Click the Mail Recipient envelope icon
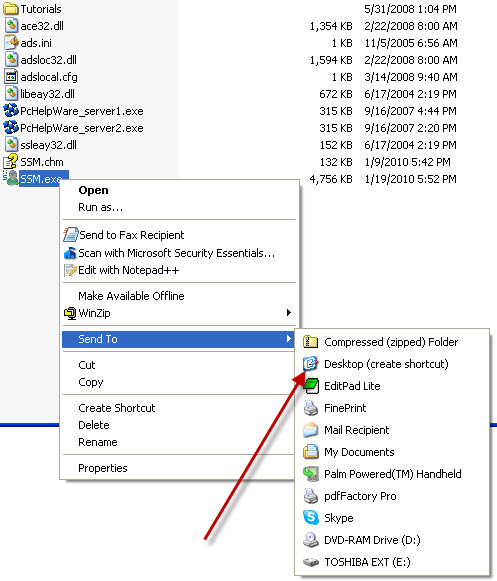The image size is (497, 581). pyautogui.click(x=310, y=430)
